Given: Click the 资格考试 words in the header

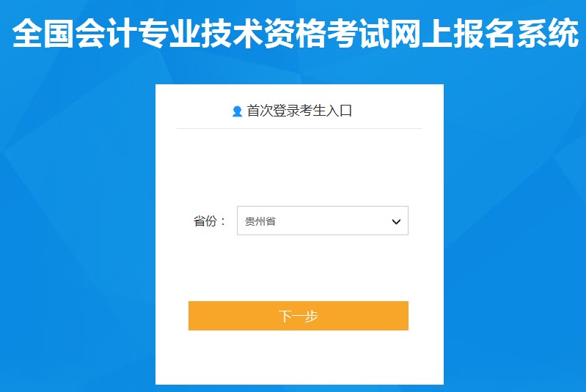Looking at the screenshot, I should 327,33.
